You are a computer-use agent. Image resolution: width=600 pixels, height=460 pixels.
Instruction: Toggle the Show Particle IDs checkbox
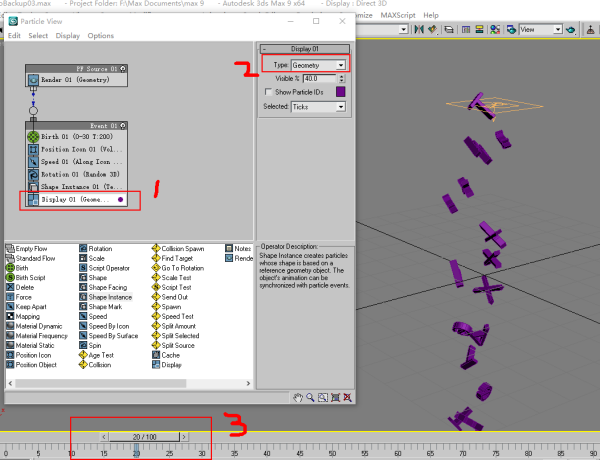[x=269, y=92]
